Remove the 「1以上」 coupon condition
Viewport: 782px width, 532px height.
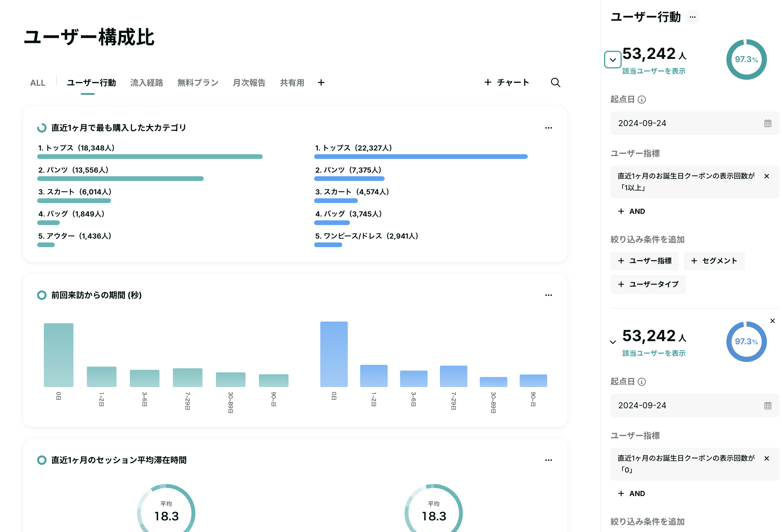coord(766,176)
